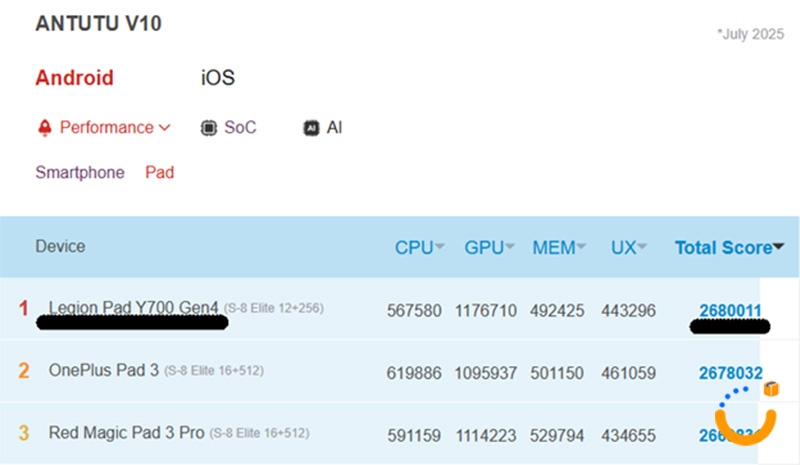Click the SoC chip icon
The width and height of the screenshot is (800, 465).
208,127
